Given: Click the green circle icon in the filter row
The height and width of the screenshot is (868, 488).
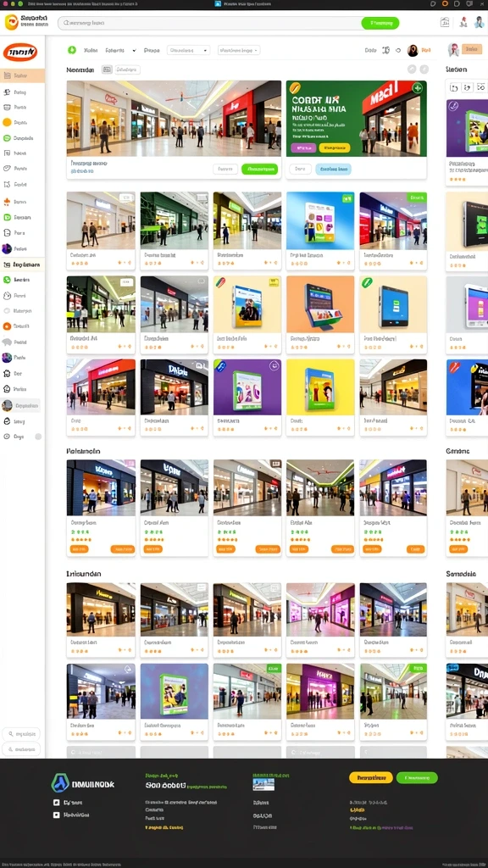Looking at the screenshot, I should pos(72,50).
